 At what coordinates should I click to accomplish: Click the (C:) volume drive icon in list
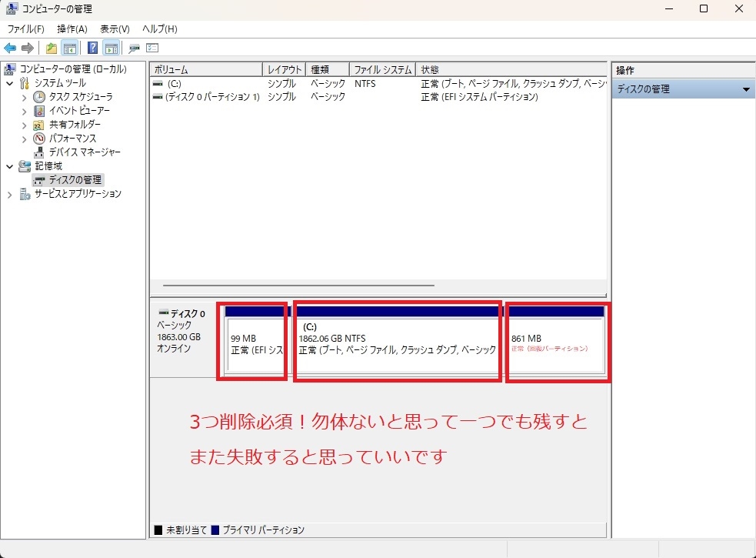coord(158,83)
